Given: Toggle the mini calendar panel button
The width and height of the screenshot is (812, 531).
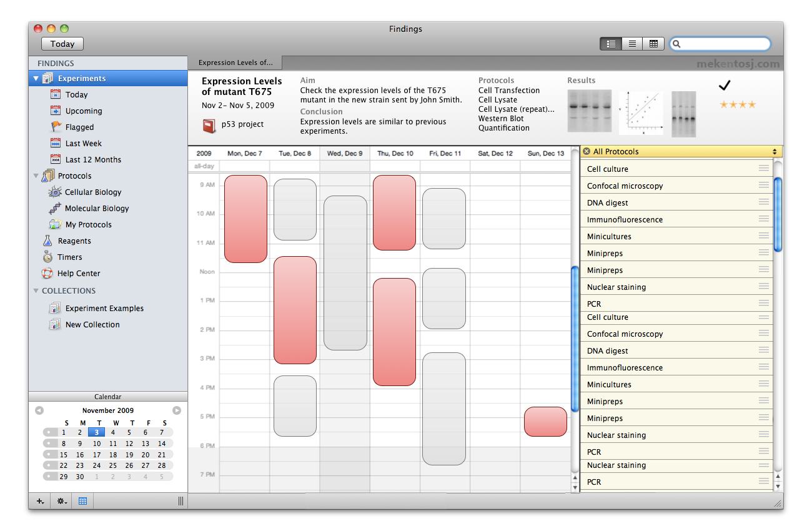Looking at the screenshot, I should [x=82, y=501].
